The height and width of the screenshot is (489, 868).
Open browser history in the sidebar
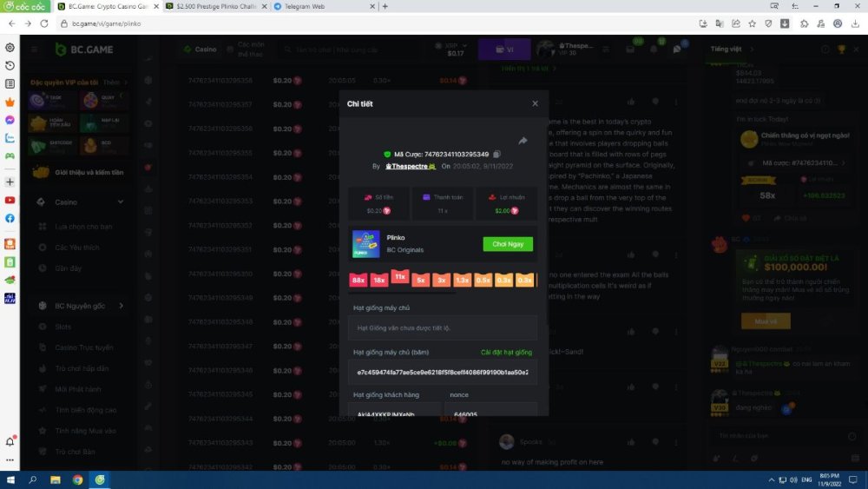tap(10, 65)
